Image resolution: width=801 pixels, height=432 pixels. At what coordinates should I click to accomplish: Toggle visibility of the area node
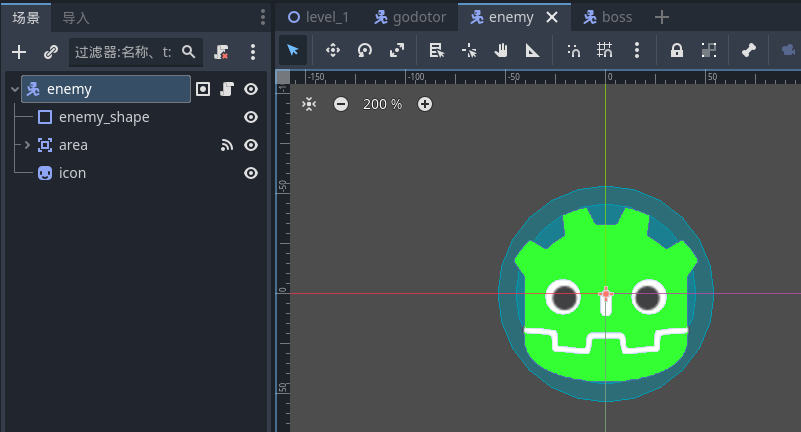pos(251,145)
